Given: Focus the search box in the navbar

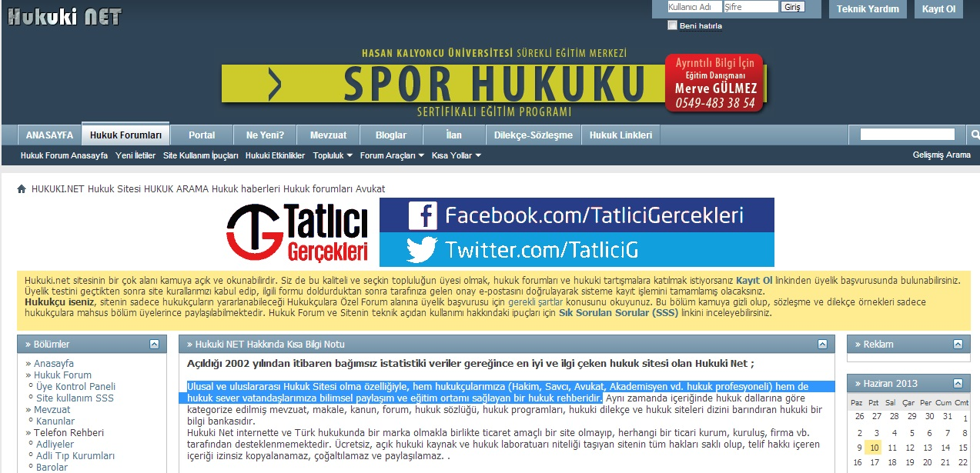Looking at the screenshot, I should (907, 135).
